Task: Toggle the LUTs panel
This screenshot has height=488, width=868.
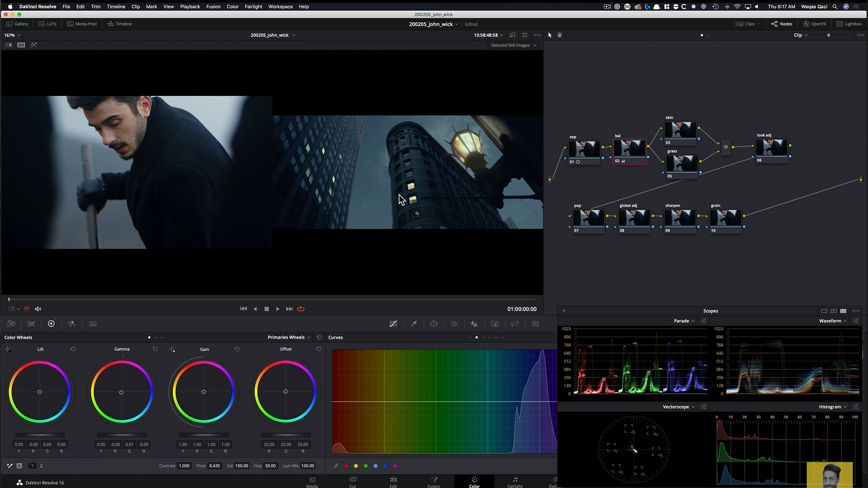Action: pos(47,24)
